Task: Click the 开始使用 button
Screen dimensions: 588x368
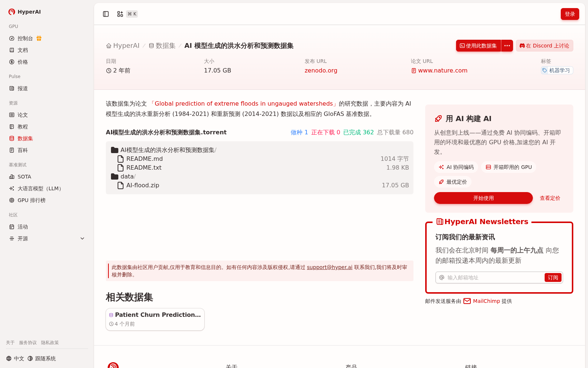Action: click(483, 198)
